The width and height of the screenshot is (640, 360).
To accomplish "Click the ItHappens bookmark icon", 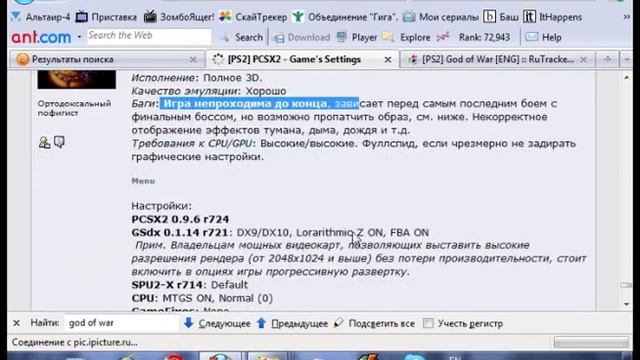I will (x=529, y=17).
